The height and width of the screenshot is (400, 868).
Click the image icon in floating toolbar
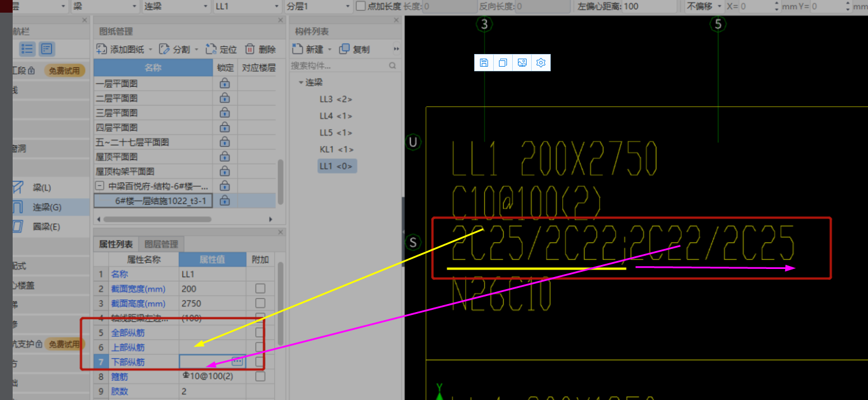[x=522, y=63]
